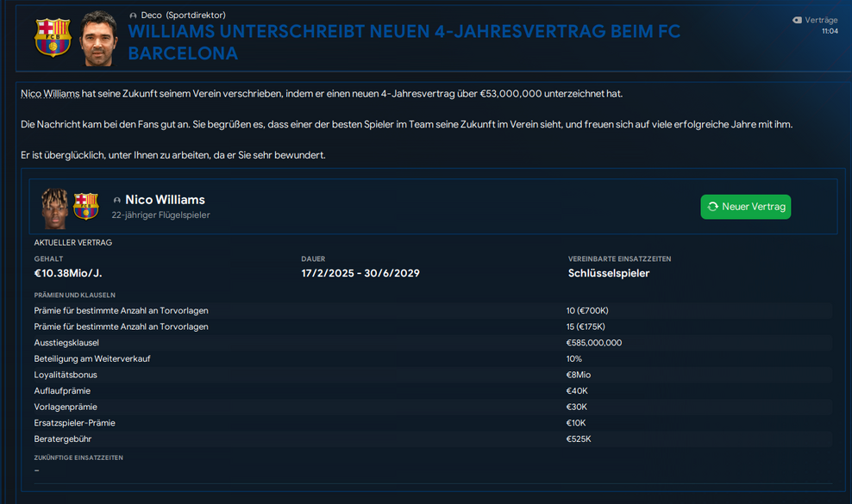Click the small Barcelona badge in the player card
This screenshot has height=504, width=852.
point(85,207)
